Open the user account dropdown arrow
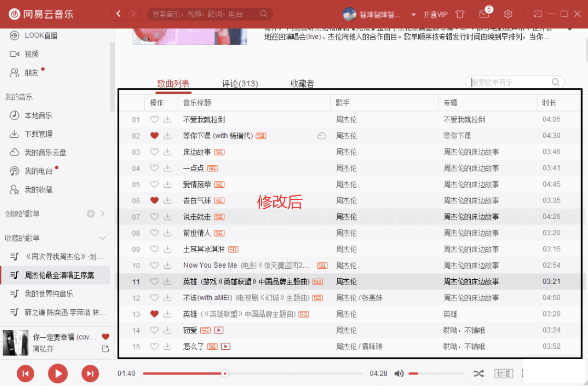The width and height of the screenshot is (588, 386). 413,15
